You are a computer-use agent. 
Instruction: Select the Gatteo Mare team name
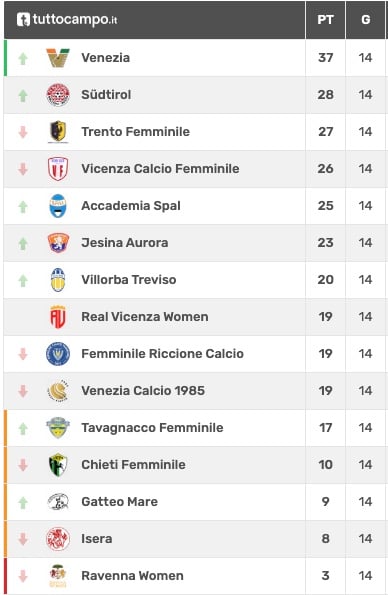tap(120, 502)
